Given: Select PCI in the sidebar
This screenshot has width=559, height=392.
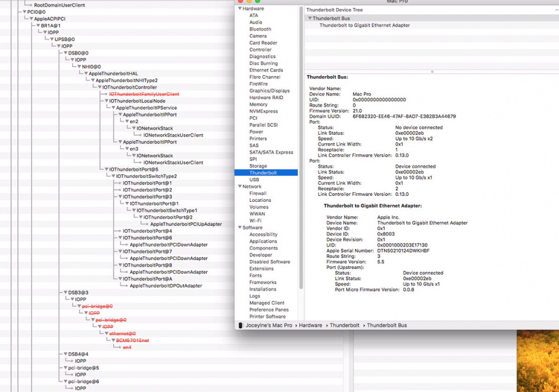Looking at the screenshot, I should pyautogui.click(x=253, y=118).
